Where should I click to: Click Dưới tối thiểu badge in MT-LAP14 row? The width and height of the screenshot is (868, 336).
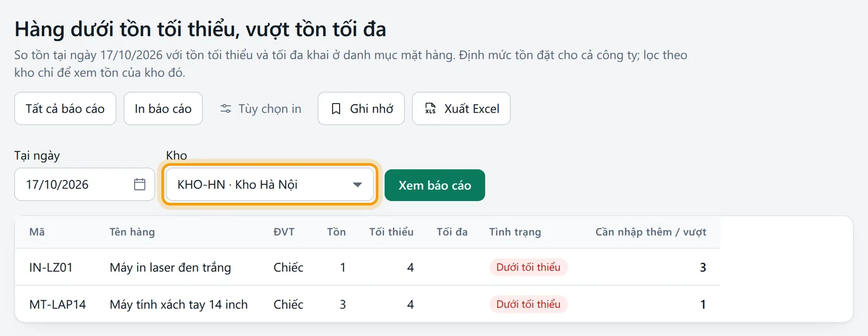(528, 304)
